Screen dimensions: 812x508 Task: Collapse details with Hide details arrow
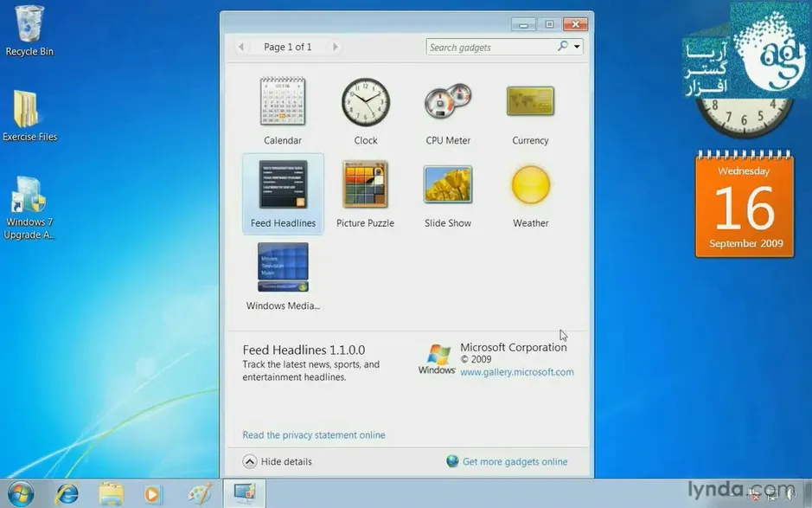tap(250, 461)
